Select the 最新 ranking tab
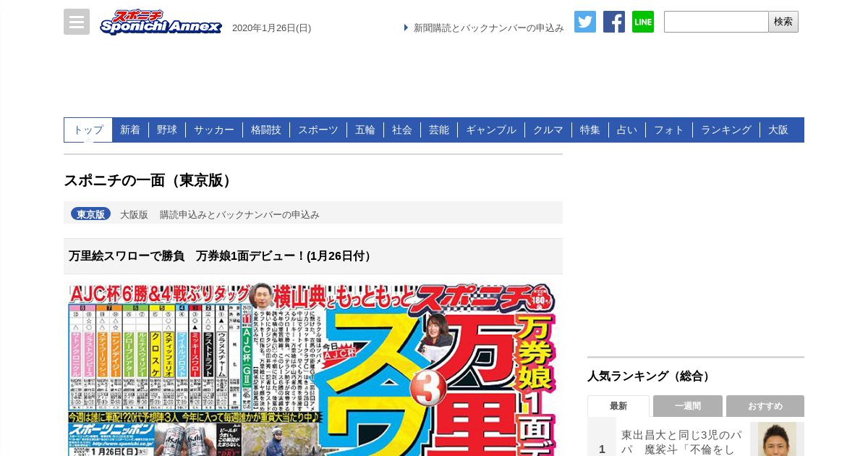 618,406
